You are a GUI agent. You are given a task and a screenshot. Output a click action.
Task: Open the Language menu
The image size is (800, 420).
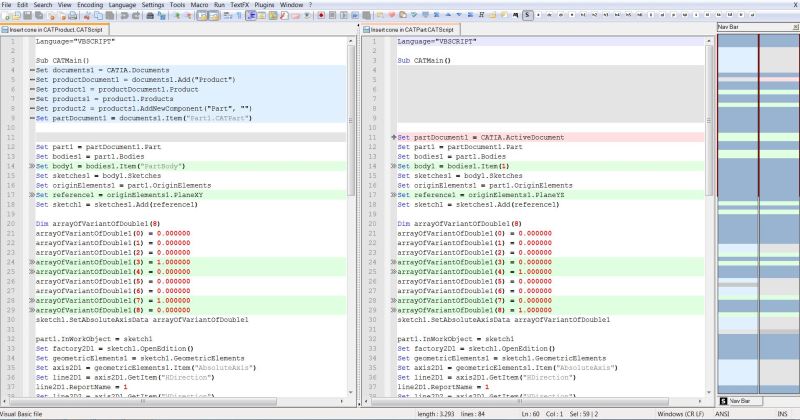(122, 5)
